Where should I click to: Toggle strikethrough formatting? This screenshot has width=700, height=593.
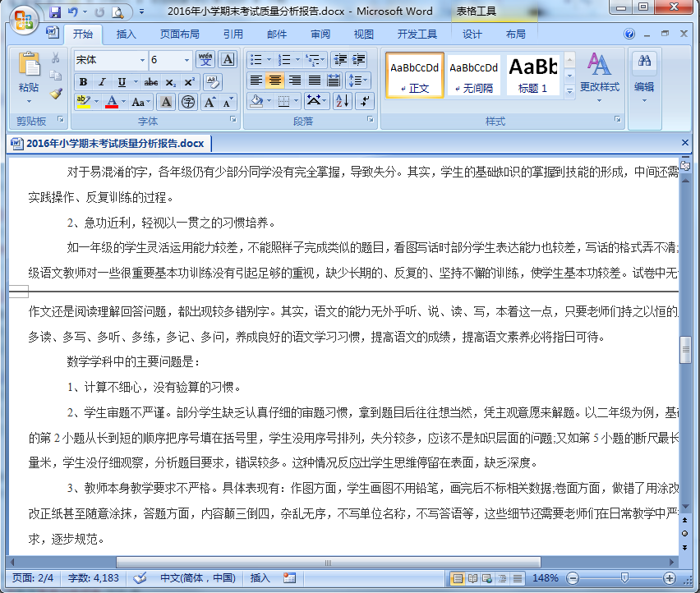click(x=150, y=83)
